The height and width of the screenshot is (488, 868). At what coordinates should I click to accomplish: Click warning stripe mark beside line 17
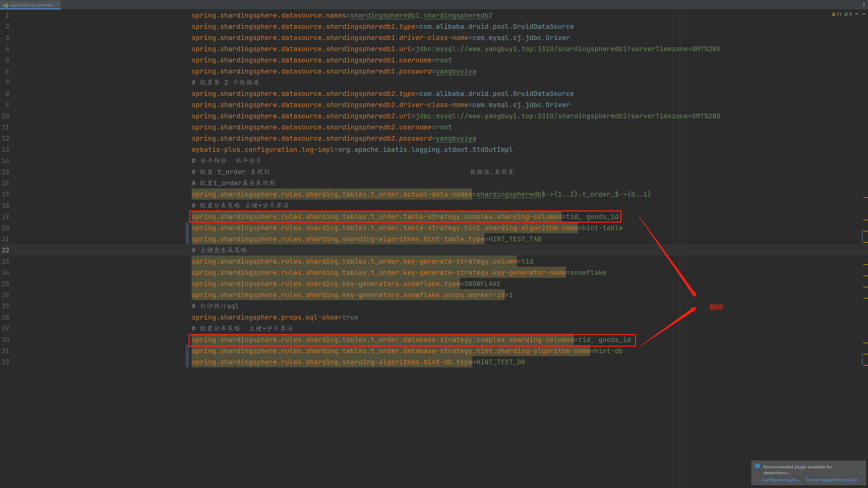tap(865, 197)
